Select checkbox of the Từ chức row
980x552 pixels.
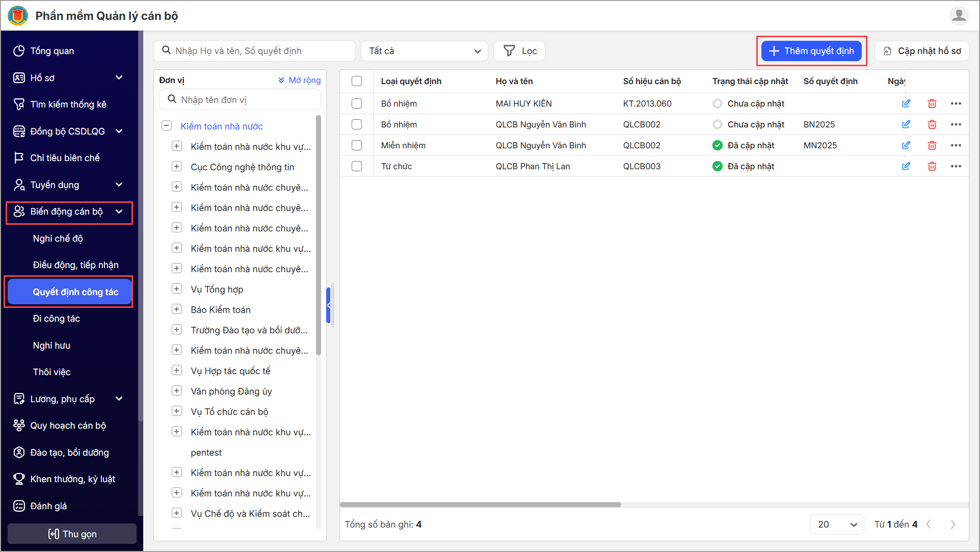[357, 166]
